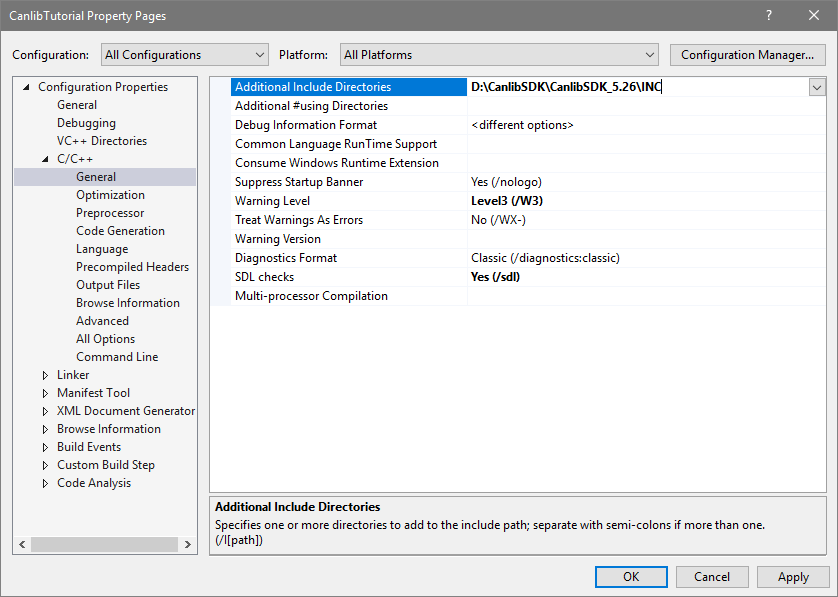Viewport: 838px width, 597px height.
Task: Expand the Code Analysis node
Action: [x=44, y=482]
